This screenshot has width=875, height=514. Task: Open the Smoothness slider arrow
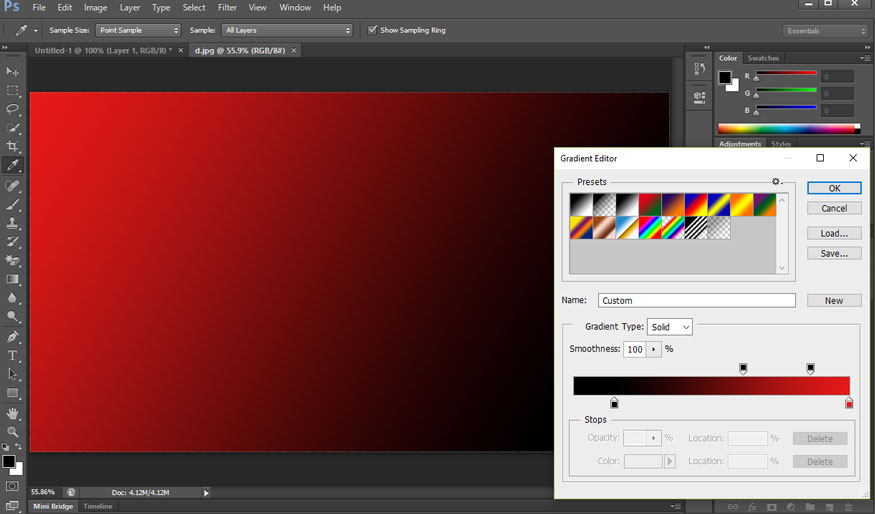coord(653,349)
